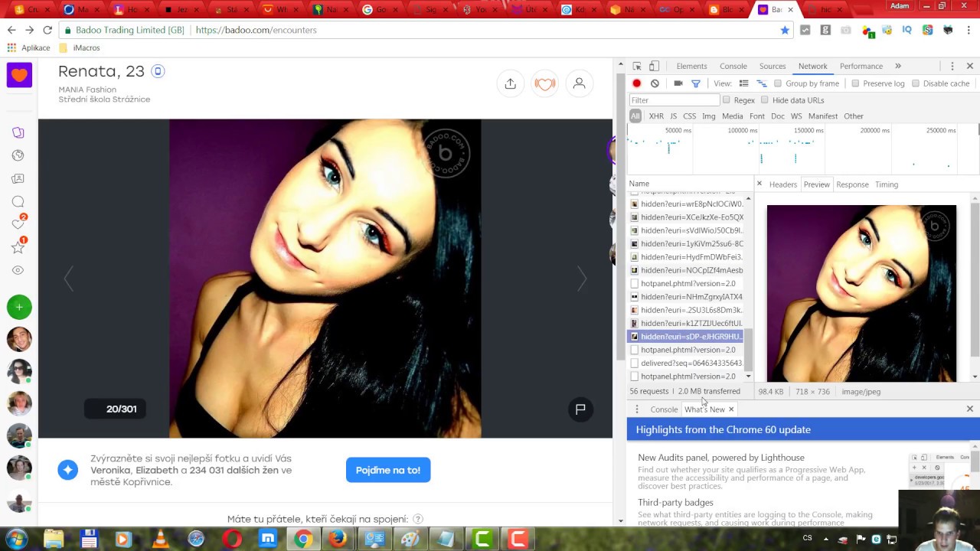
Task: Share Renata's profile with the upload icon
Action: tap(511, 84)
